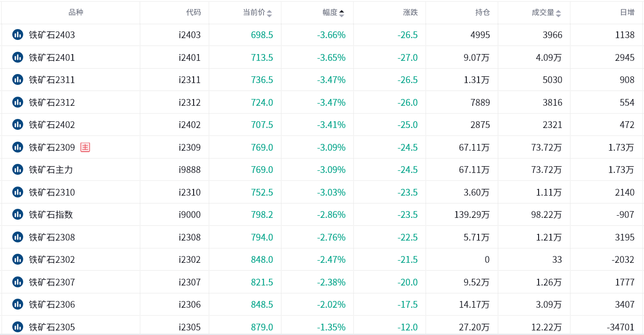Sort by 当前价 column arrows
Screen dimensions: 644x335
coord(269,13)
